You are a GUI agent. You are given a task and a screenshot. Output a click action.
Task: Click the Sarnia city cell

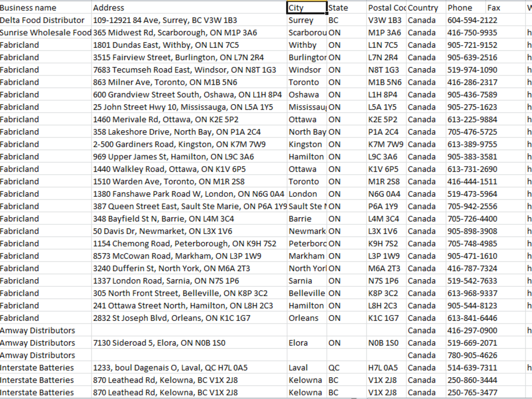[x=307, y=280]
